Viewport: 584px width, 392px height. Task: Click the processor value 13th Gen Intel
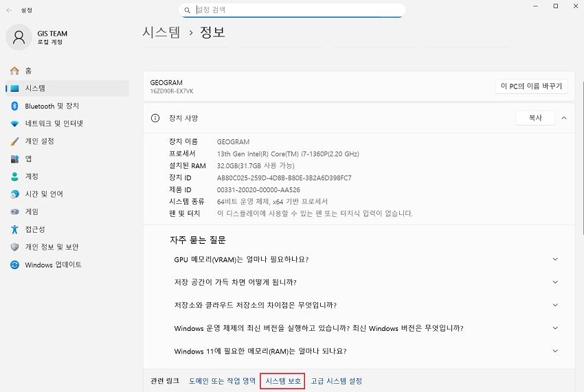pos(288,154)
